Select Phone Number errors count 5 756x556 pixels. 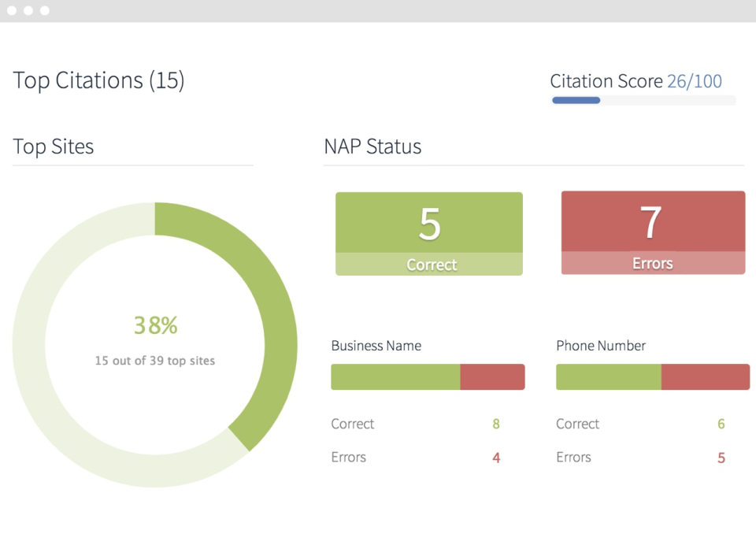point(721,458)
